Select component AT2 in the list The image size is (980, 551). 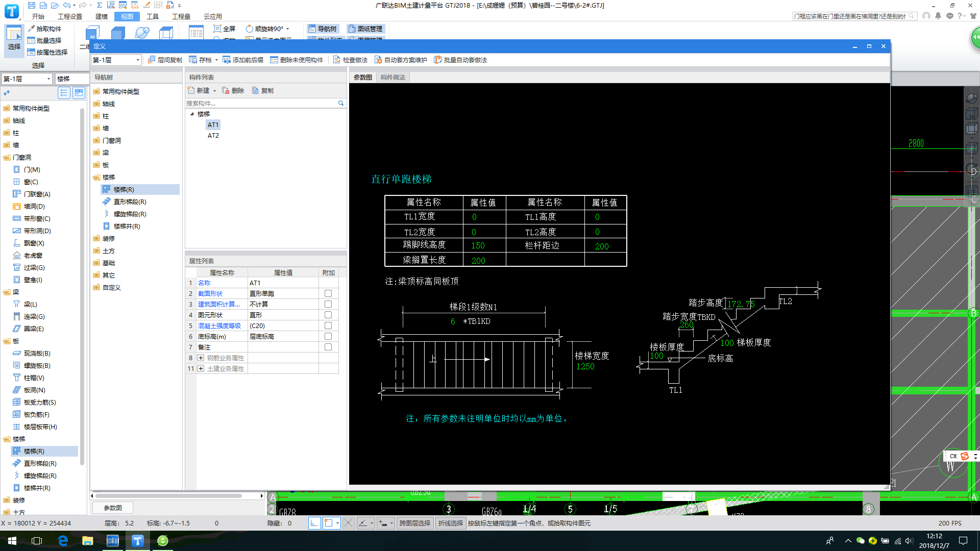tap(213, 135)
